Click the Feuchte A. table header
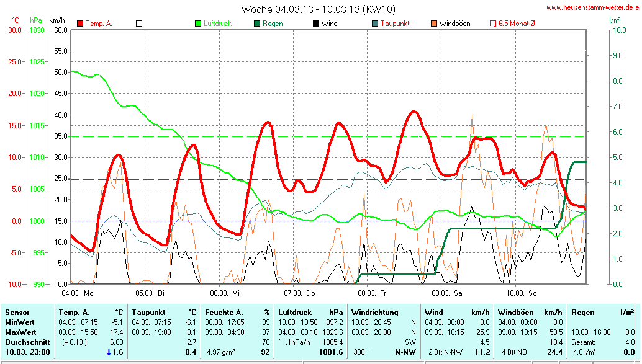Viewport: 642px width, 364px height. pyautogui.click(x=224, y=313)
